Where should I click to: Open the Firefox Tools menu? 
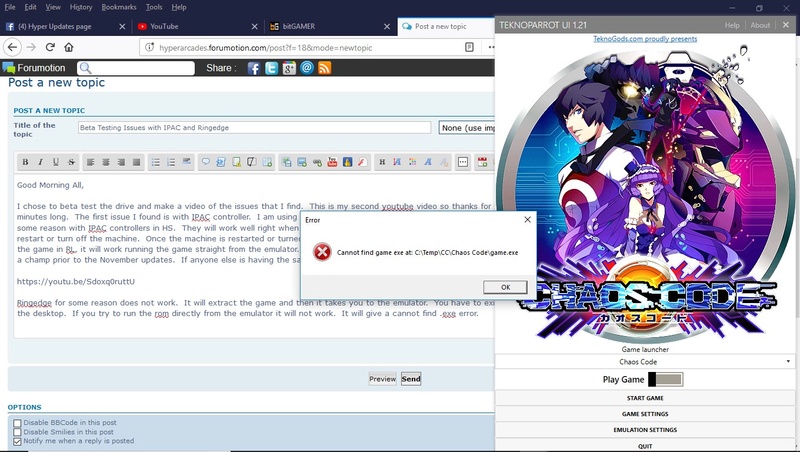tap(154, 7)
